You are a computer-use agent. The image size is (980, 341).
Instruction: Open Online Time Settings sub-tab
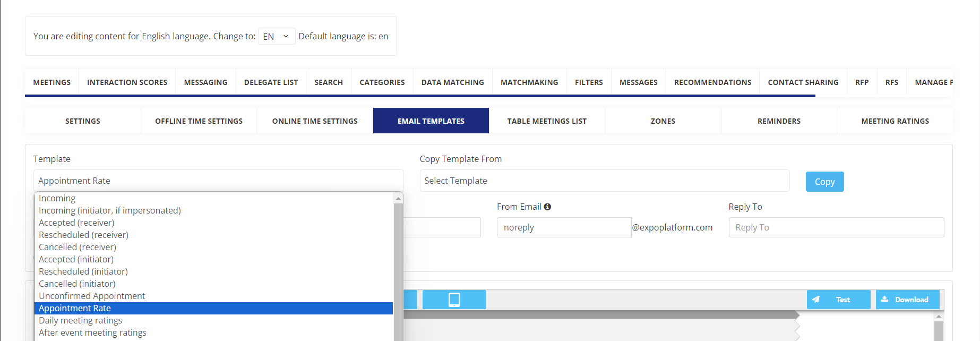pos(315,121)
